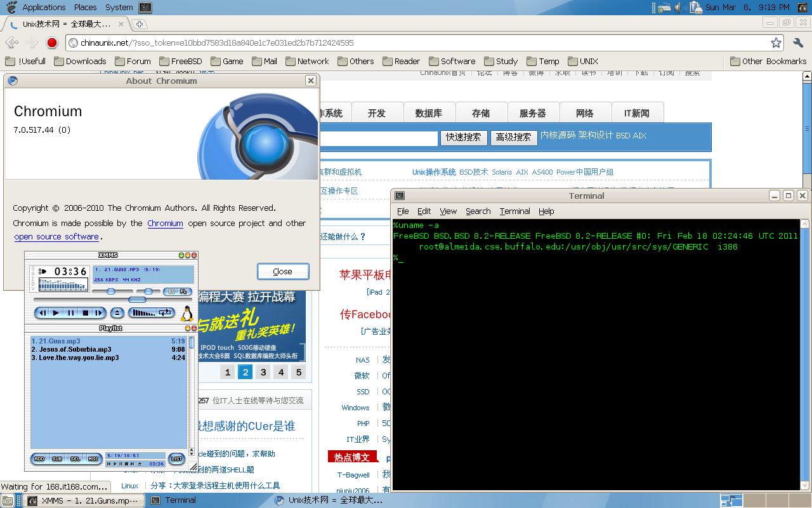
Task: Expand the Other Bookmarks folder
Action: (768, 62)
